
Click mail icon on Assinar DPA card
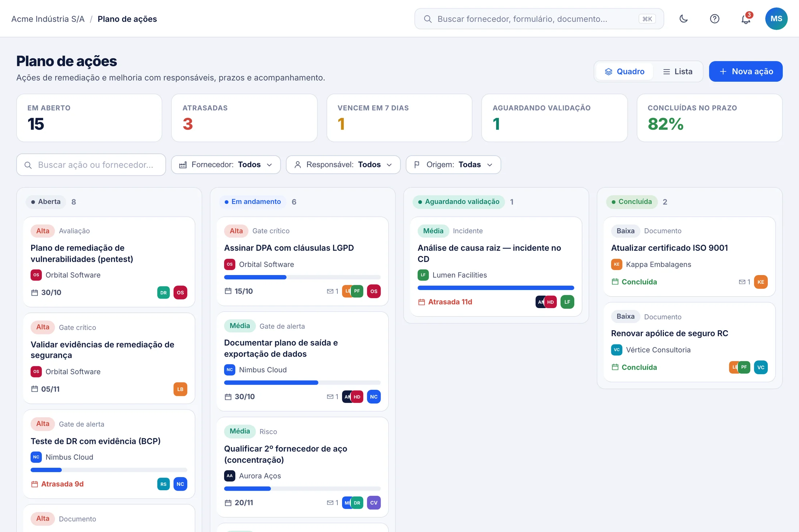click(330, 291)
